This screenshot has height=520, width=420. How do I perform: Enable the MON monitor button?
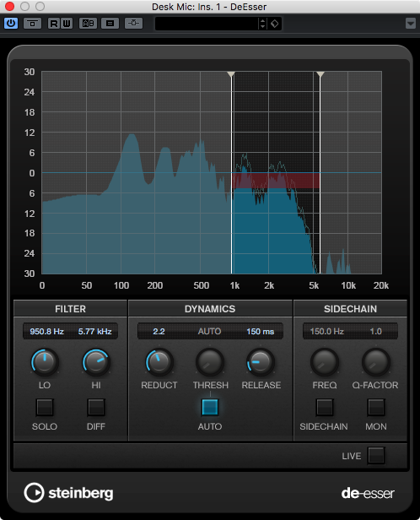point(376,408)
